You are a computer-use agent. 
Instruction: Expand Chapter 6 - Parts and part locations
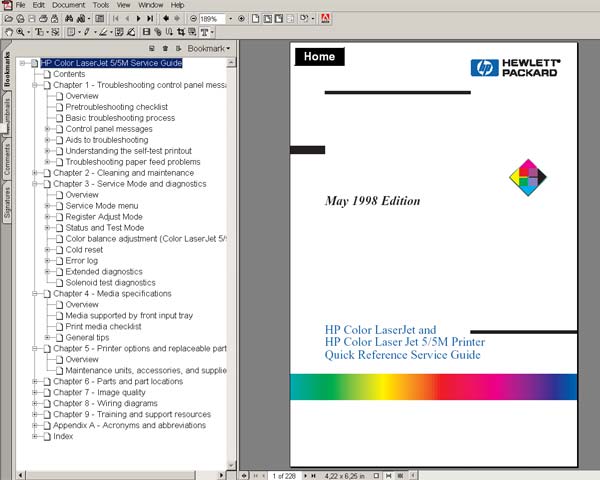pos(35,382)
